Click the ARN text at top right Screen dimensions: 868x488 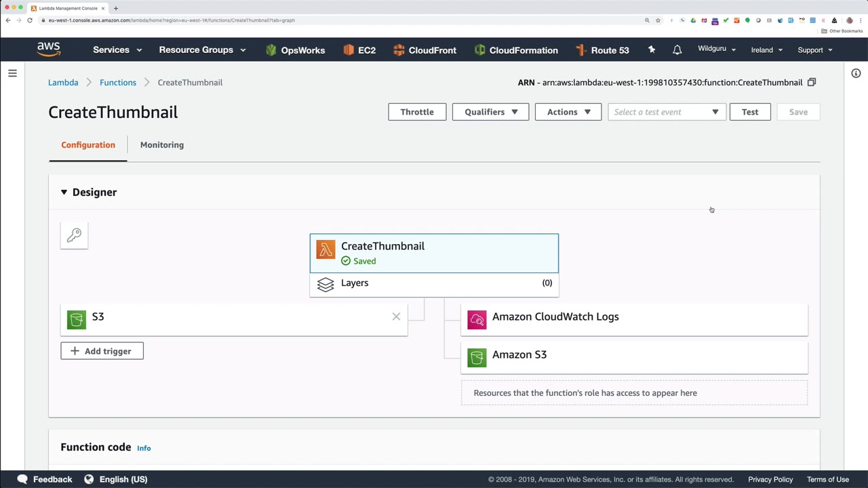tap(660, 83)
